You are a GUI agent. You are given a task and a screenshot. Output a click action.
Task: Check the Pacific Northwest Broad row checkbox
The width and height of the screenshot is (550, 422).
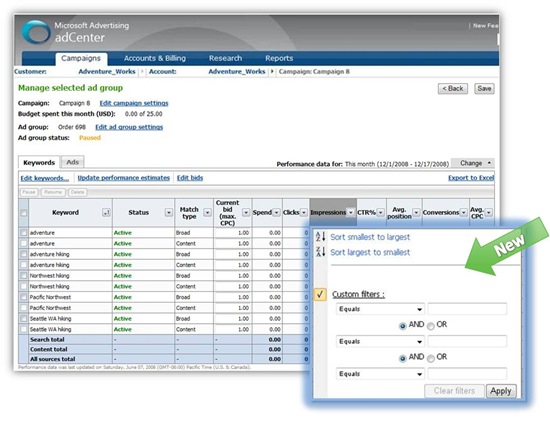[x=24, y=297]
